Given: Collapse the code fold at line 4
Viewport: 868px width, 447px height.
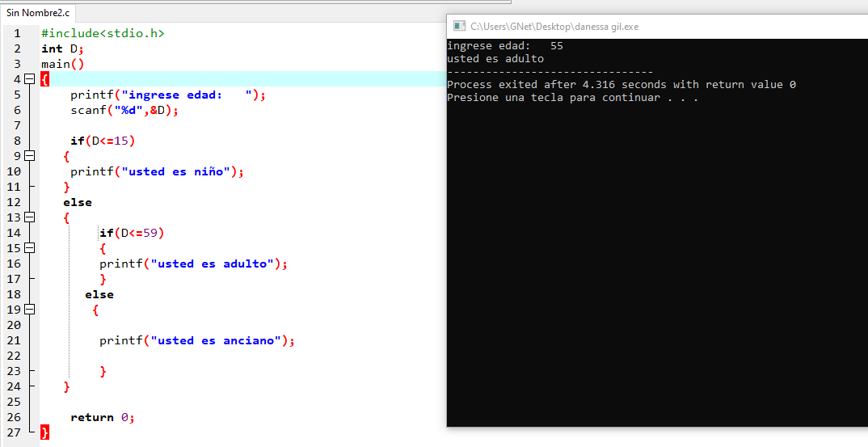Looking at the screenshot, I should [x=29, y=79].
